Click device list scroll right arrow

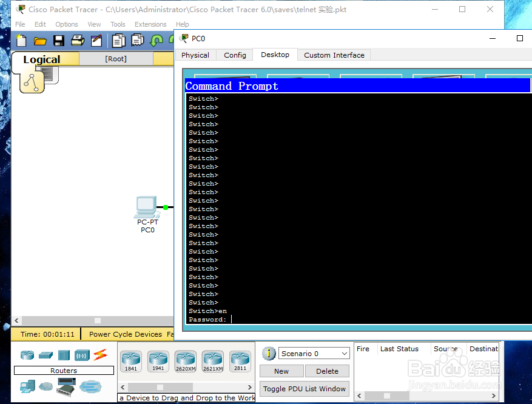[250, 387]
